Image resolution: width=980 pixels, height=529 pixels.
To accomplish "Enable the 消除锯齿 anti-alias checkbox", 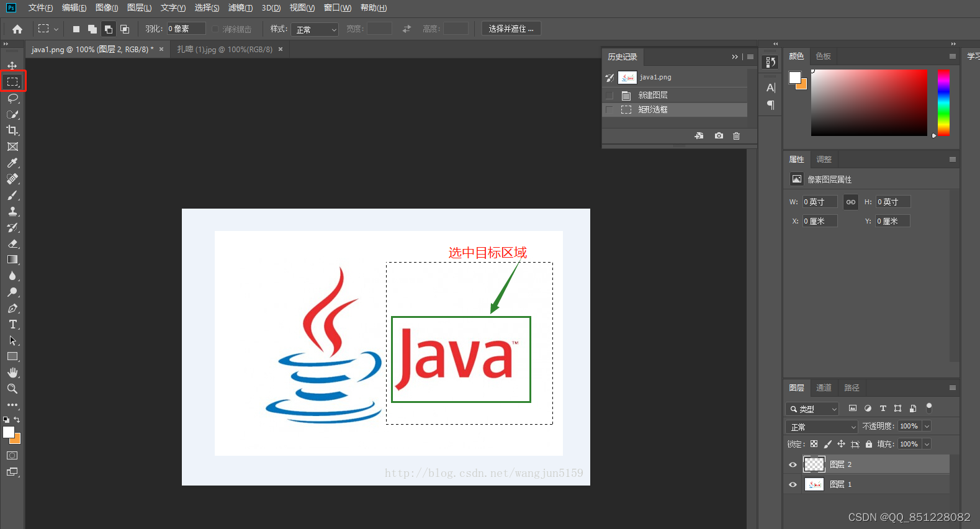I will 215,29.
